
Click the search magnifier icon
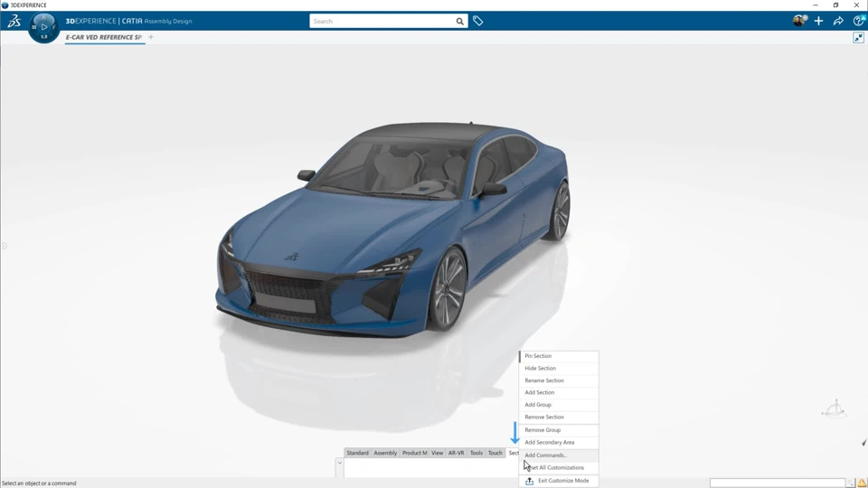point(459,21)
